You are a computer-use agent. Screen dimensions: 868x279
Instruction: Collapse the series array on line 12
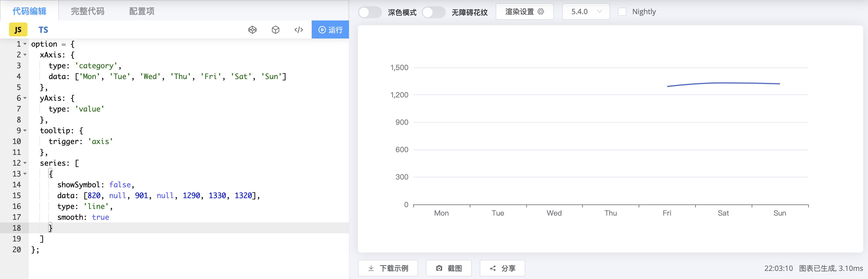pyautogui.click(x=25, y=163)
